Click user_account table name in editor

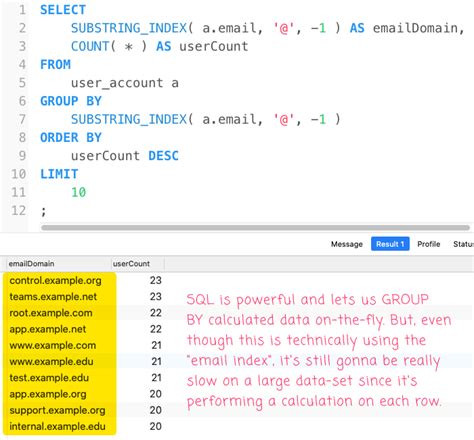(117, 83)
